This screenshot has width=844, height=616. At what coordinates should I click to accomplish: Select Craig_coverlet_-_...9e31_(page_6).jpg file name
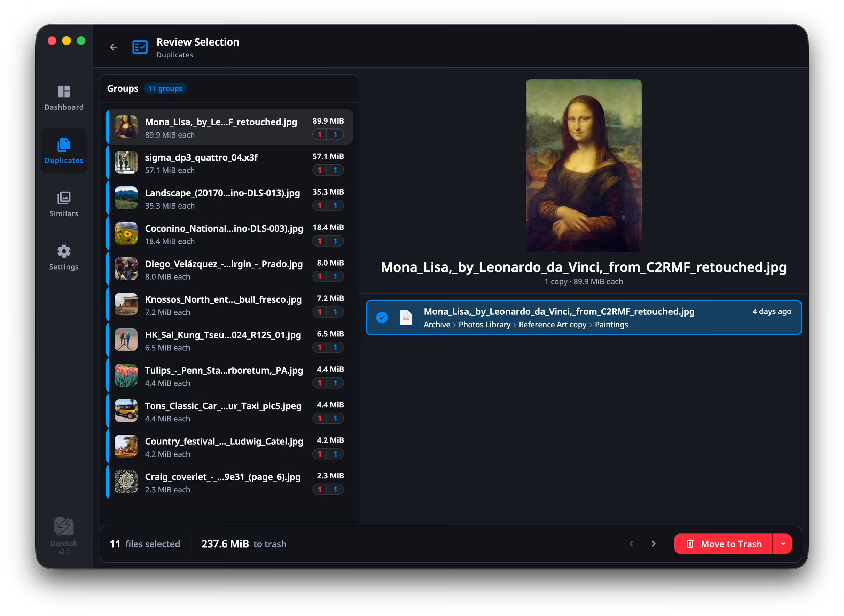pyautogui.click(x=222, y=477)
